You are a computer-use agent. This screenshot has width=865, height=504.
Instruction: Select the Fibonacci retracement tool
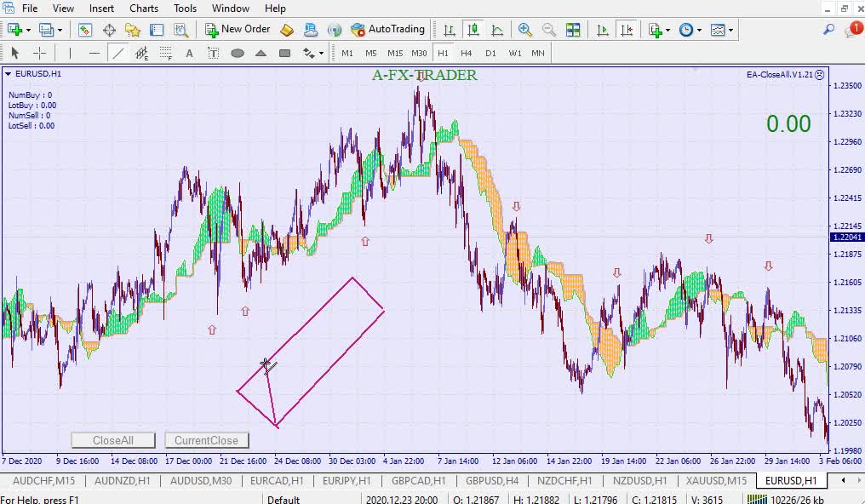(166, 53)
